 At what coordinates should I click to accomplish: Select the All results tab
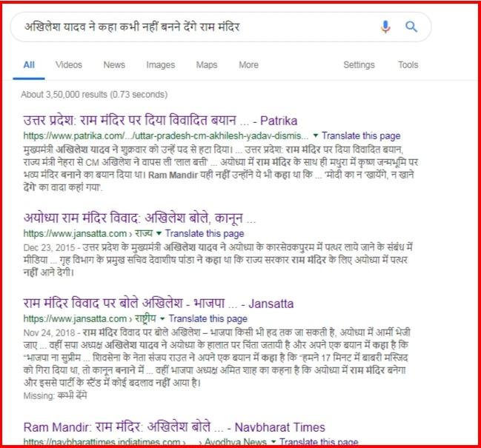click(29, 65)
